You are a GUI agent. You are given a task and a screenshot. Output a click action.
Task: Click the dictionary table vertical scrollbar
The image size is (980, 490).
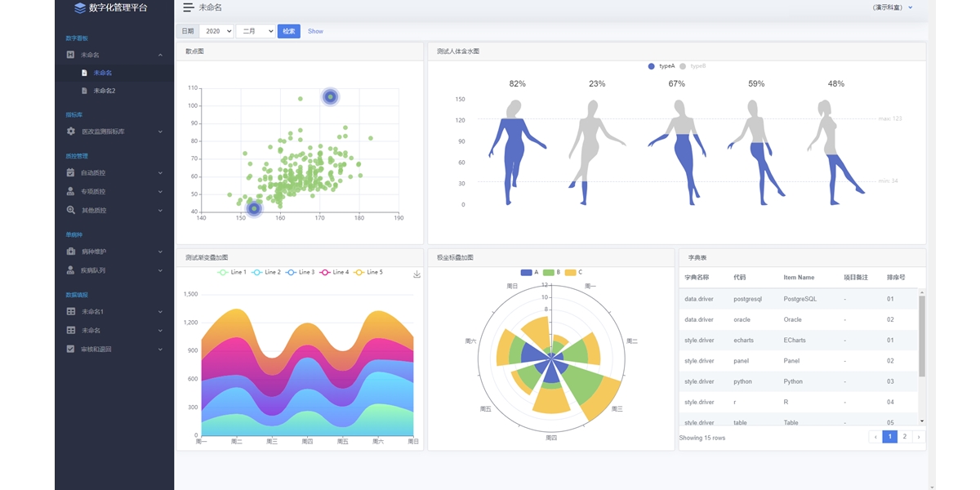(922, 335)
